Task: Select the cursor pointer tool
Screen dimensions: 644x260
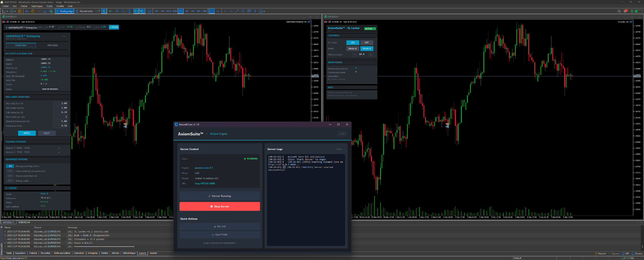Action: [x=212, y=11]
